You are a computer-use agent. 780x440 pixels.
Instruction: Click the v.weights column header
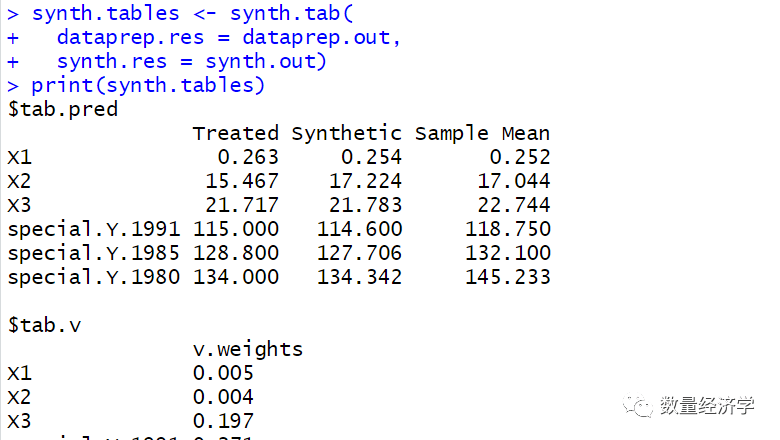[248, 349]
